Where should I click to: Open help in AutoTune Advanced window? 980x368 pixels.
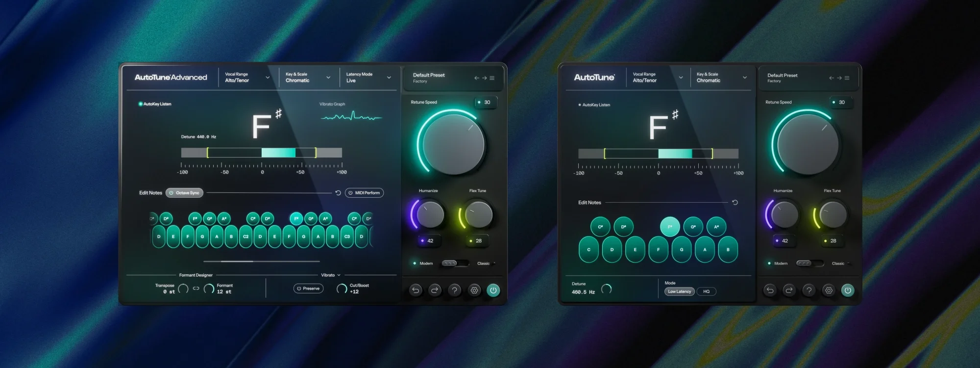pyautogui.click(x=454, y=290)
